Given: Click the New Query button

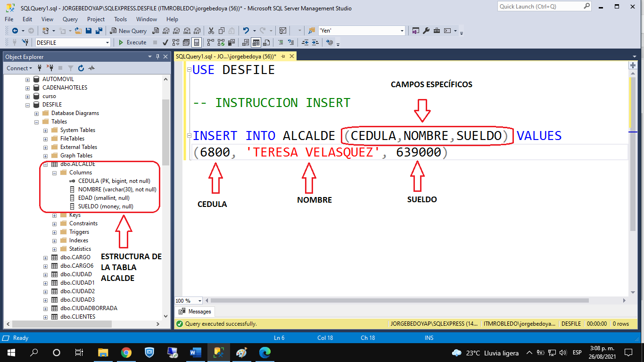Looking at the screenshot, I should [x=129, y=31].
